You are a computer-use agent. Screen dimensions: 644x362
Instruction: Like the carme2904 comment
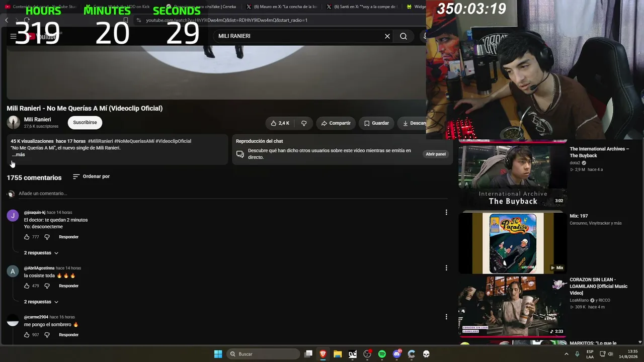(x=27, y=335)
